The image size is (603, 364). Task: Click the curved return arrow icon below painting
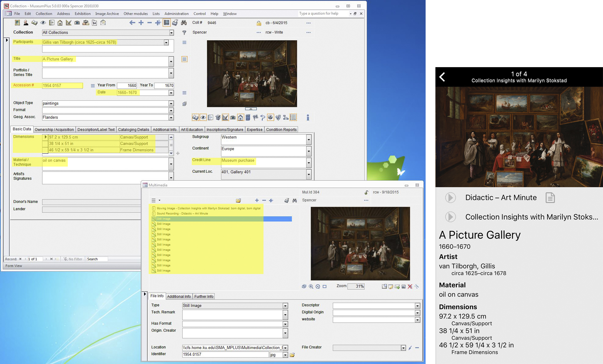(x=263, y=117)
